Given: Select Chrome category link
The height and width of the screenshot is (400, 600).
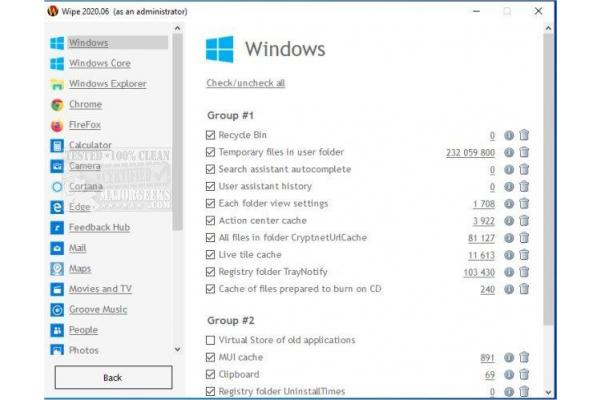Looking at the screenshot, I should point(85,104).
